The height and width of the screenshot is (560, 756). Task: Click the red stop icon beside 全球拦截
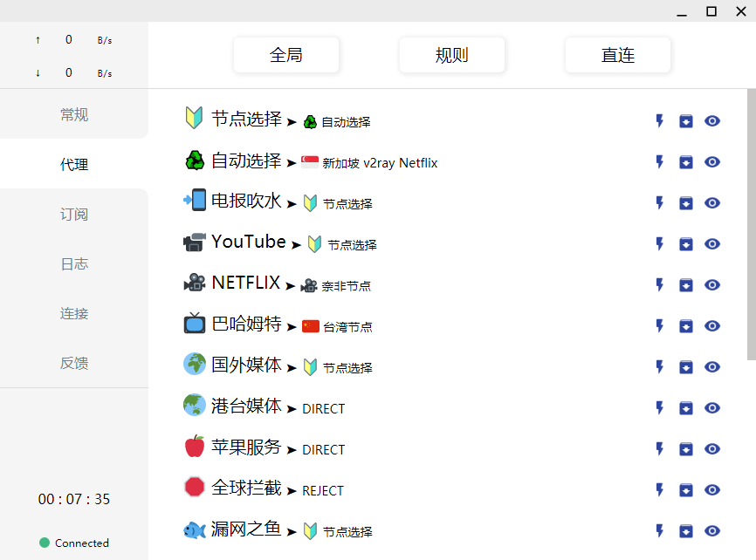[195, 487]
